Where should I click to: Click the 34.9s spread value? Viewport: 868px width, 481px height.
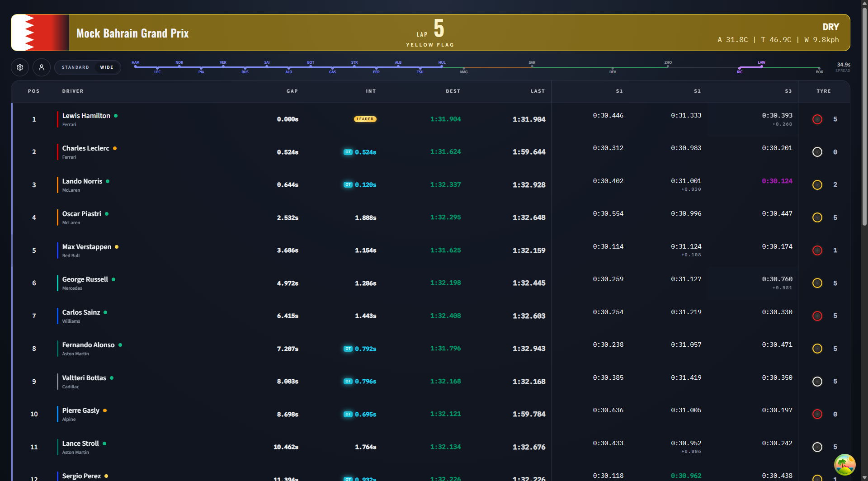pyautogui.click(x=844, y=65)
